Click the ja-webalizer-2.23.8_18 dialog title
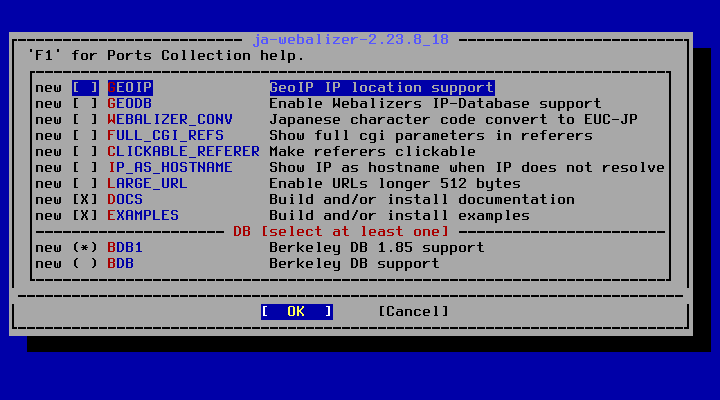 point(351,39)
